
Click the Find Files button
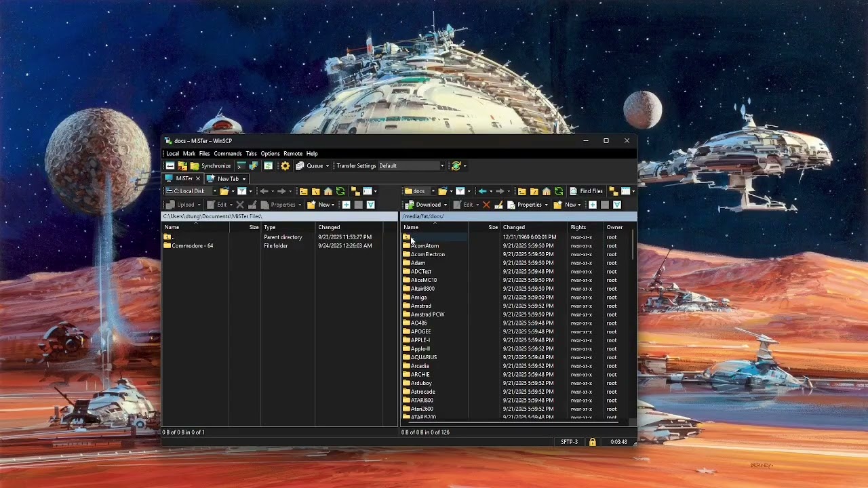[x=586, y=191]
